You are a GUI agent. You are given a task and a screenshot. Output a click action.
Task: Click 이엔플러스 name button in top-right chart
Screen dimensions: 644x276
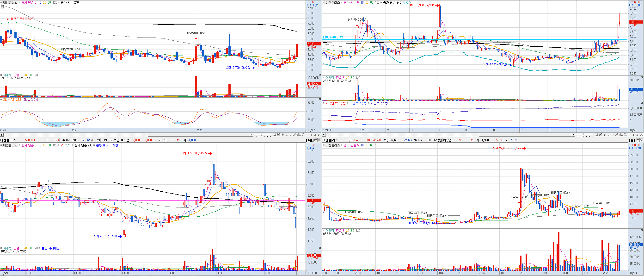(332, 2)
